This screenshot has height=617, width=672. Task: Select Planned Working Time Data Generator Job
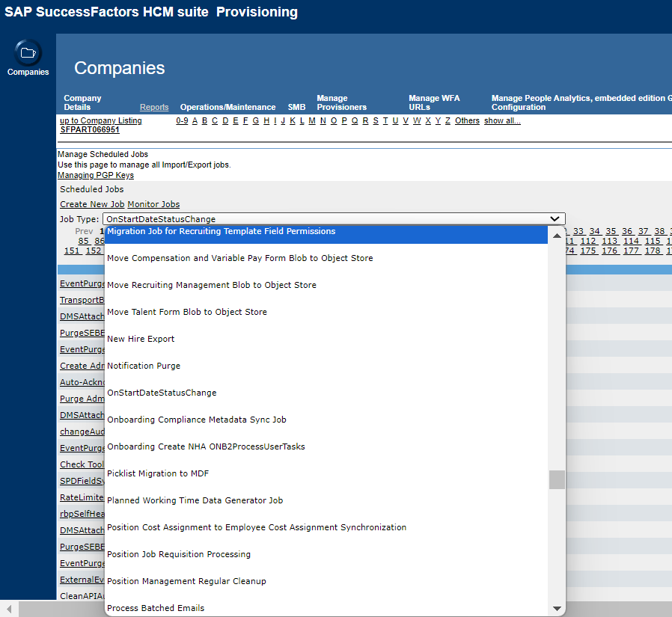tap(326, 501)
